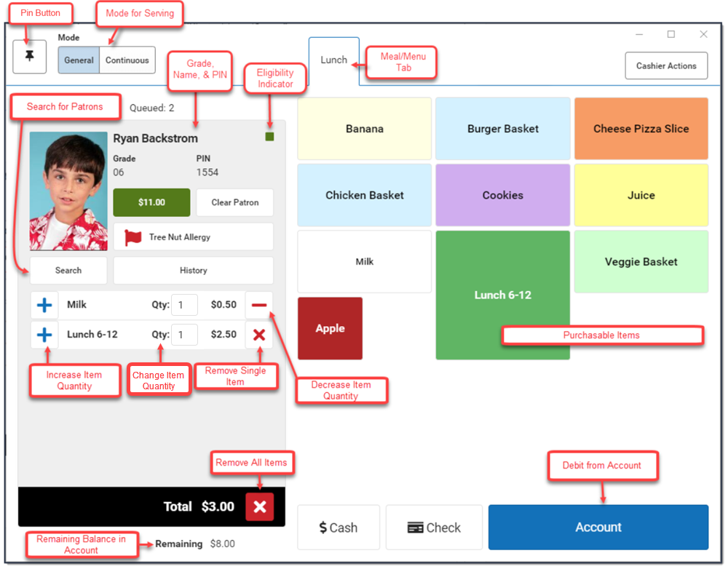Remove all items using Total bar X
728x569 pixels.
[x=260, y=506]
